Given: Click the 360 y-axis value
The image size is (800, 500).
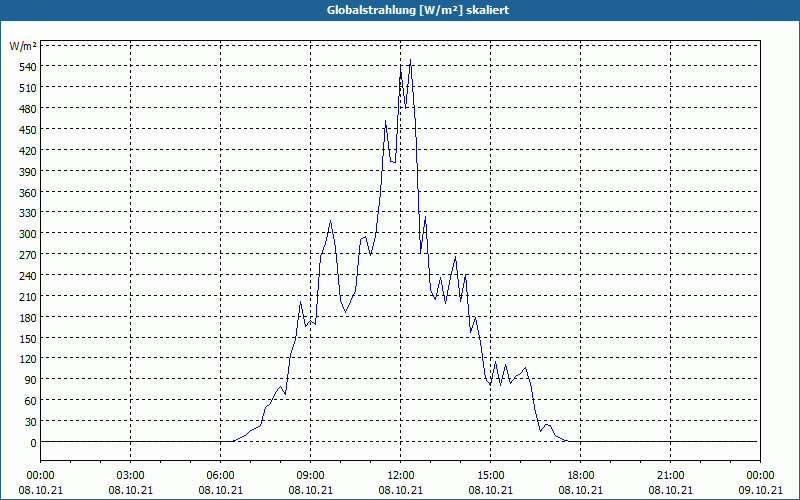Looking at the screenshot, I should point(27,192).
